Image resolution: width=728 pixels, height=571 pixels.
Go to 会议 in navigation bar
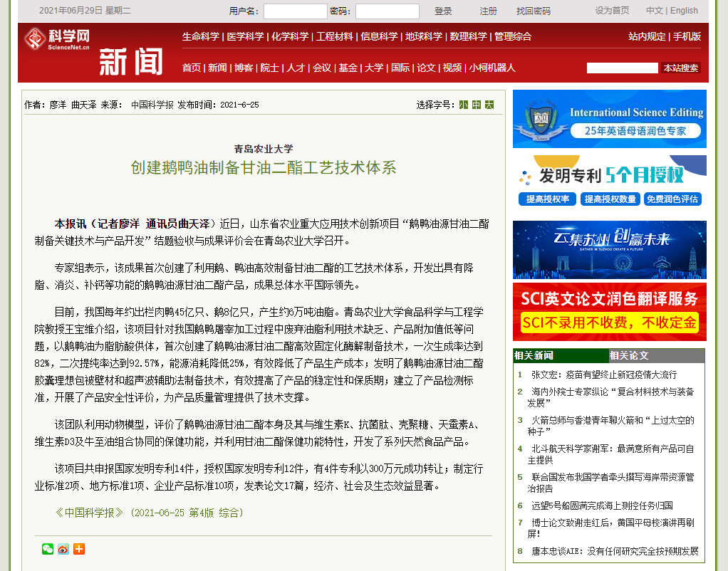point(322,68)
